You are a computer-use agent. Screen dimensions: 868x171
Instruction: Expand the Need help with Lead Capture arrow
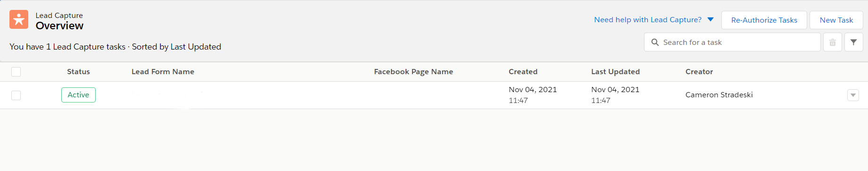tap(711, 19)
